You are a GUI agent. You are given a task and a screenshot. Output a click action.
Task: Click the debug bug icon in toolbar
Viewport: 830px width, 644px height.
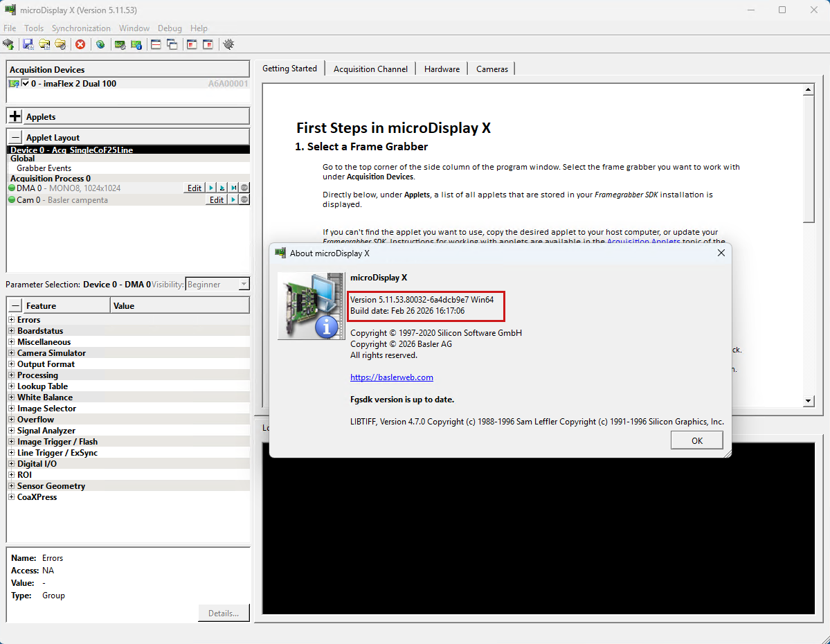[228, 44]
